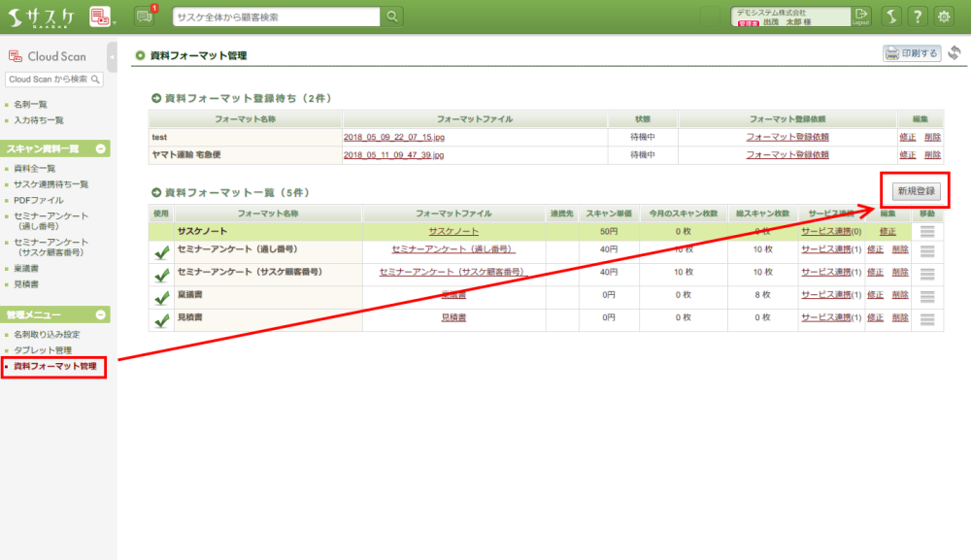Open タブレット管理 in the sidebar menu
This screenshot has height=560, width=971.
(43, 349)
